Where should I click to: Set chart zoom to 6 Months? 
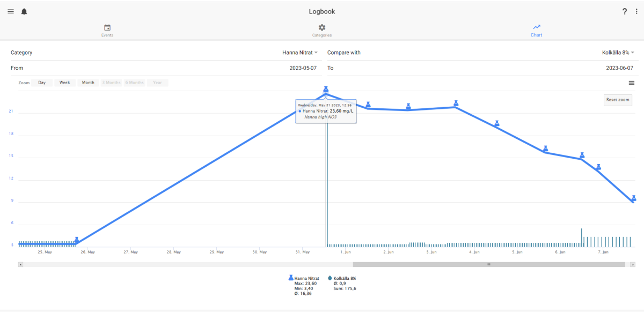click(134, 83)
